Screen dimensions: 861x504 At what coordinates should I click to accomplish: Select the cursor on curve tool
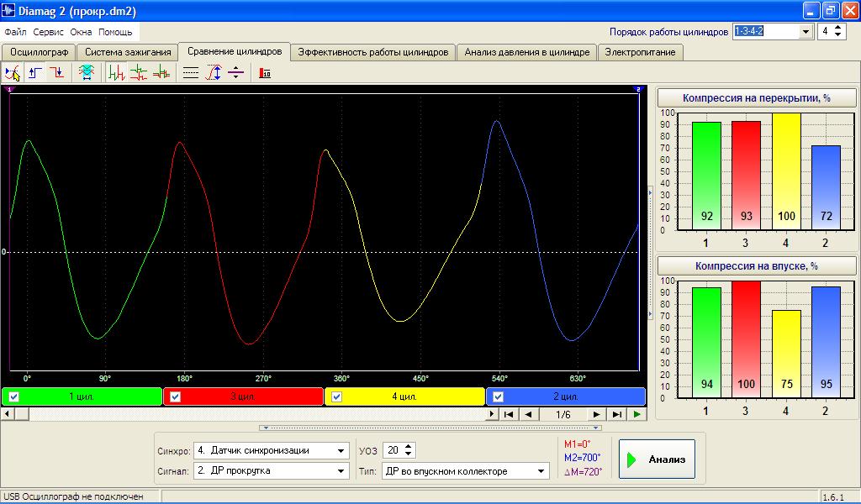tap(13, 72)
